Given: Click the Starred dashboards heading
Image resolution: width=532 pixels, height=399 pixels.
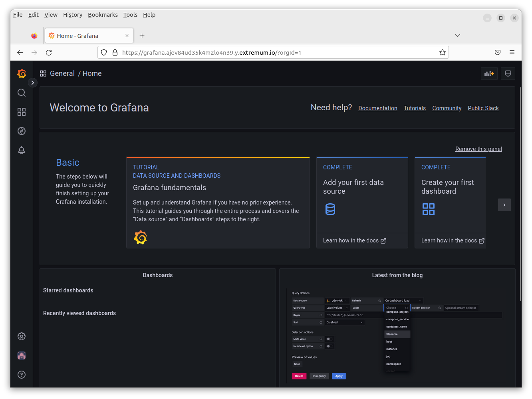Looking at the screenshot, I should click(x=68, y=290).
